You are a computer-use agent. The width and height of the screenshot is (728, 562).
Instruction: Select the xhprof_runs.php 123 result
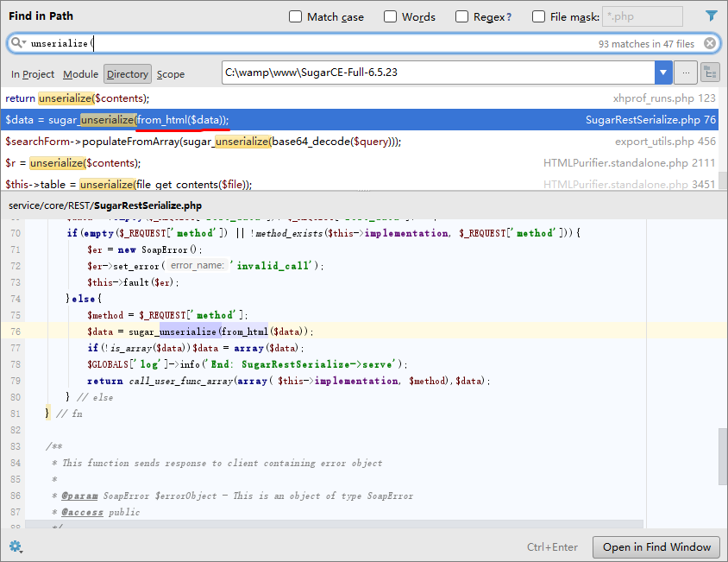pyautogui.click(x=360, y=98)
